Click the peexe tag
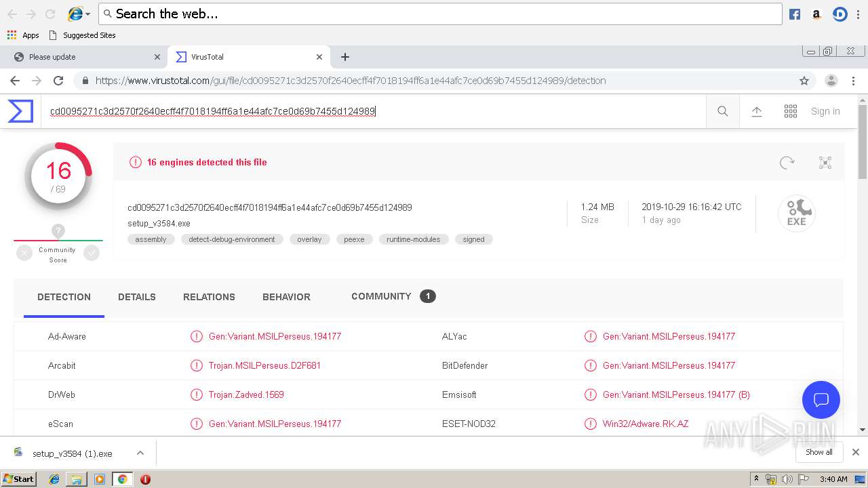This screenshot has height=488, width=868. (x=354, y=239)
